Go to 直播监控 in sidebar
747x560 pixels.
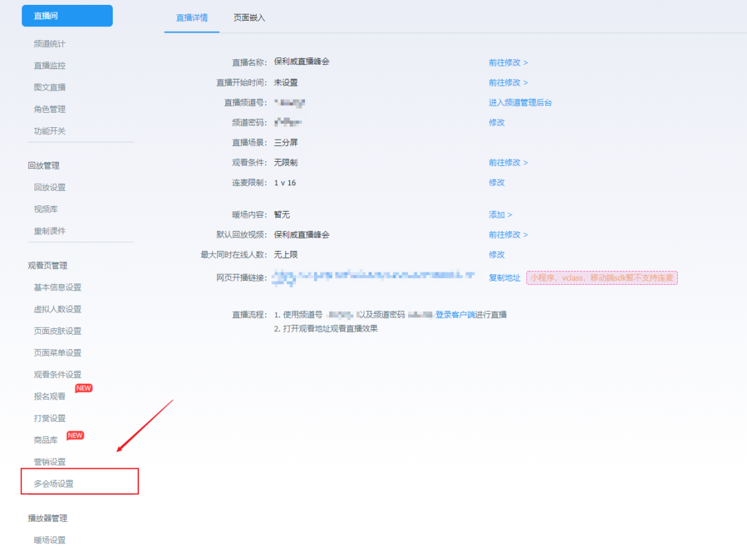pyautogui.click(x=50, y=66)
